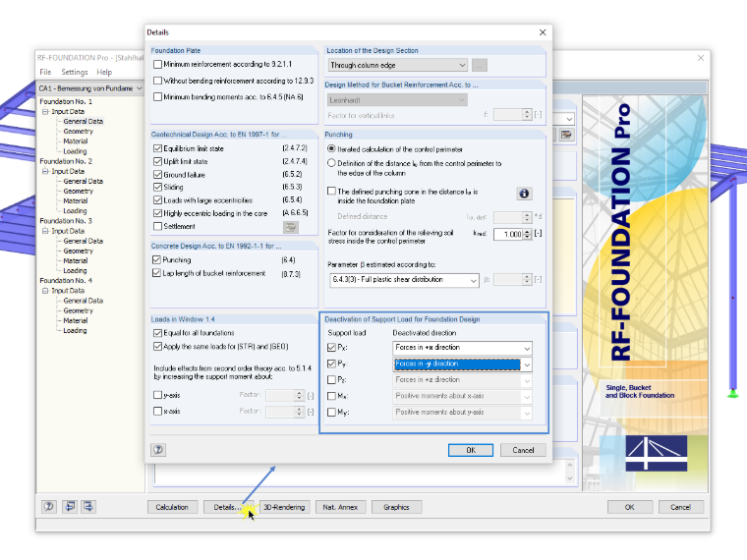Image resolution: width=747 pixels, height=560 pixels.
Task: Toggle Ground failure checkbox
Action: tap(157, 175)
